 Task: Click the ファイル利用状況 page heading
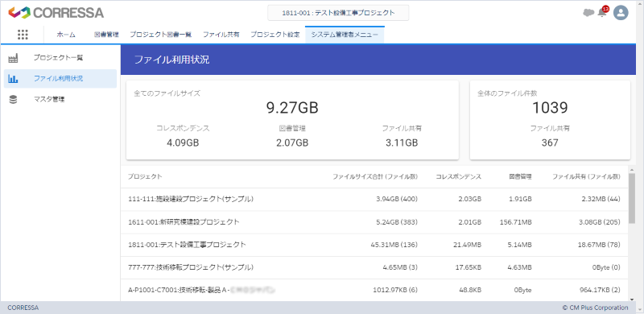[171, 60]
